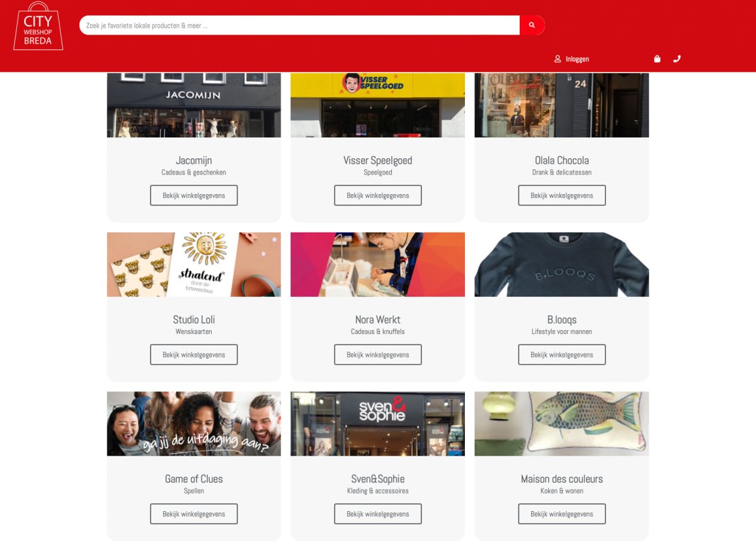Click the phone contact icon
Viewport: 756px width, 547px height.
[677, 59]
